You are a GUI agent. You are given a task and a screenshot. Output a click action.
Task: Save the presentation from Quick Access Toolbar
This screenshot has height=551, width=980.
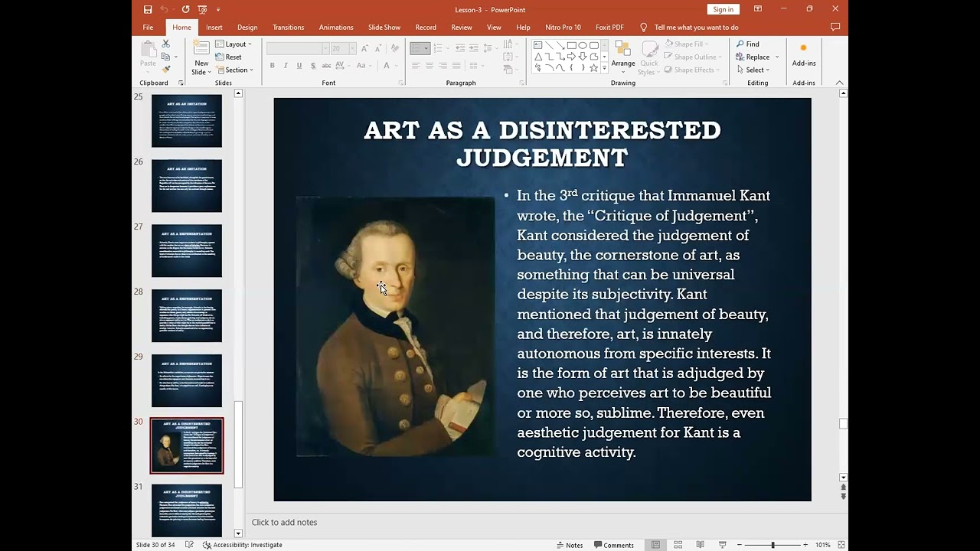(x=148, y=9)
